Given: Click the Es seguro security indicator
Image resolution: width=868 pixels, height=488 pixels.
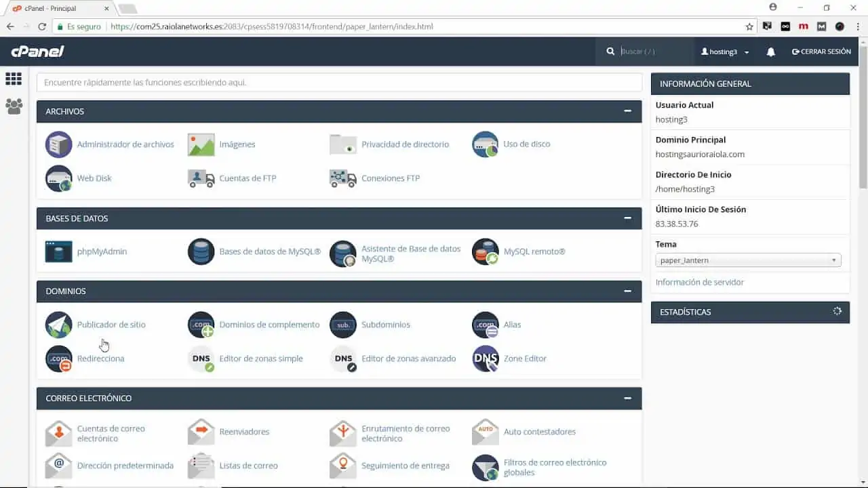Looking at the screenshot, I should click(x=80, y=26).
